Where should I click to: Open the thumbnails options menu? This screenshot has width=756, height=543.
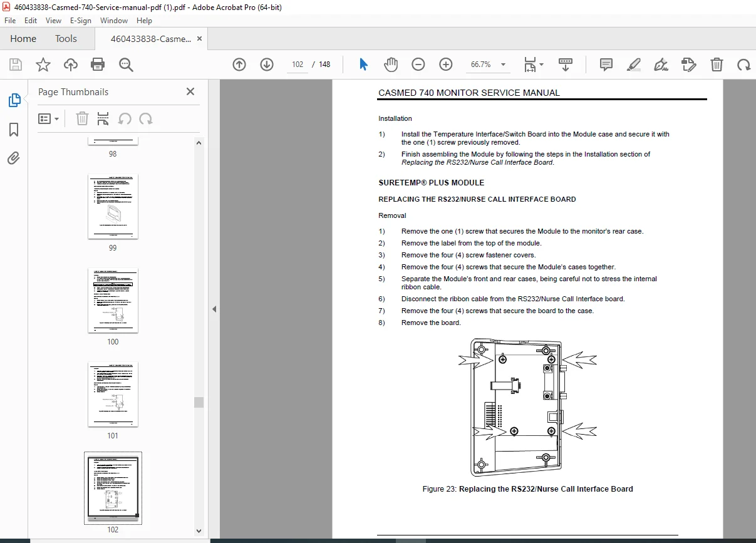click(48, 118)
